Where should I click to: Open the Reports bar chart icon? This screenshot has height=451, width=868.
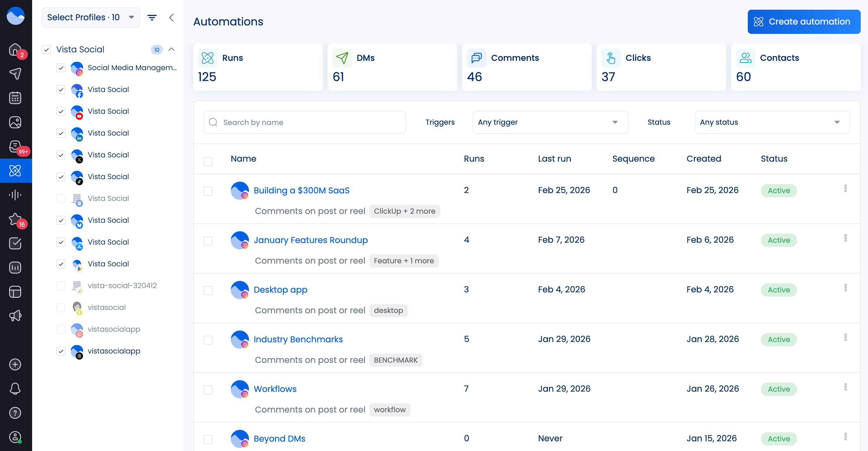point(15,267)
